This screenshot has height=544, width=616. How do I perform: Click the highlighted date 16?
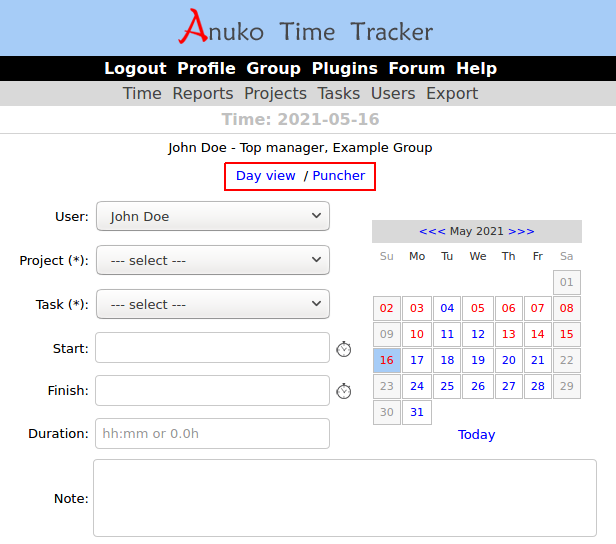[387, 360]
